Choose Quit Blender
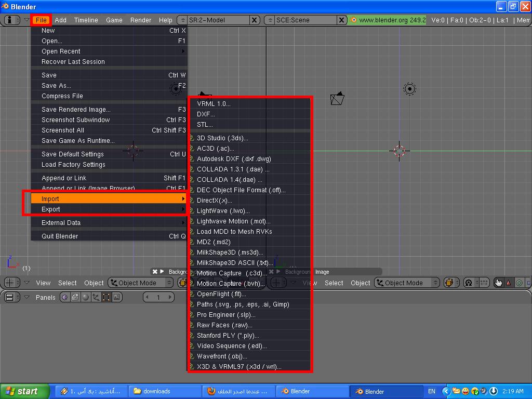The image size is (532, 399). tap(109, 236)
